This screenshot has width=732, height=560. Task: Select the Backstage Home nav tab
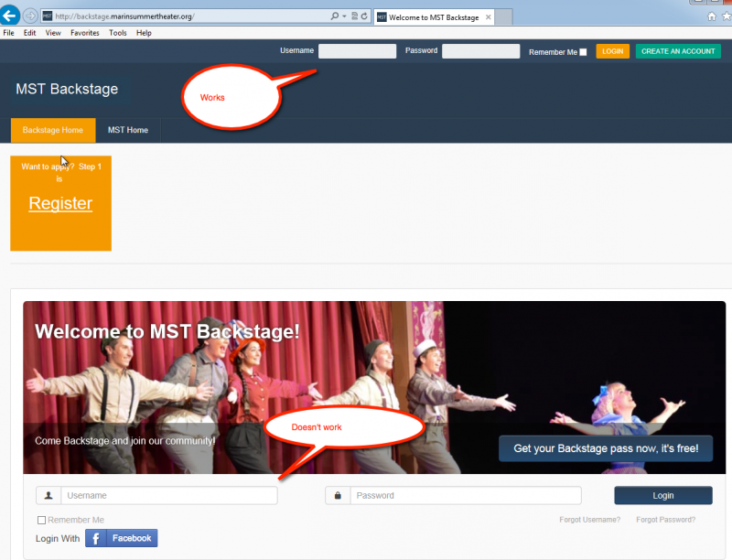[x=53, y=130]
